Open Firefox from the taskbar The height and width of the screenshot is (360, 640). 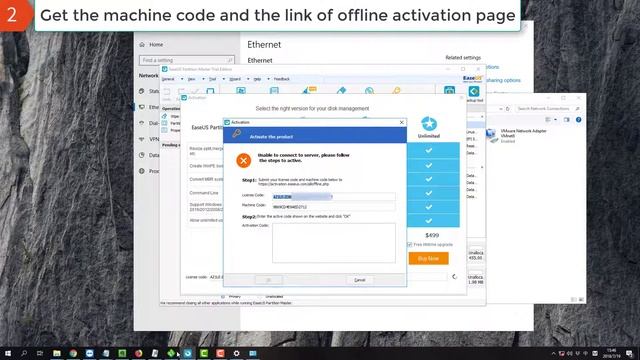click(138, 353)
